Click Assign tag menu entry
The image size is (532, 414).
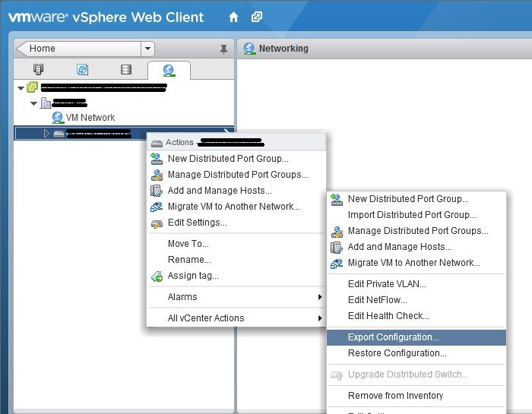click(193, 276)
